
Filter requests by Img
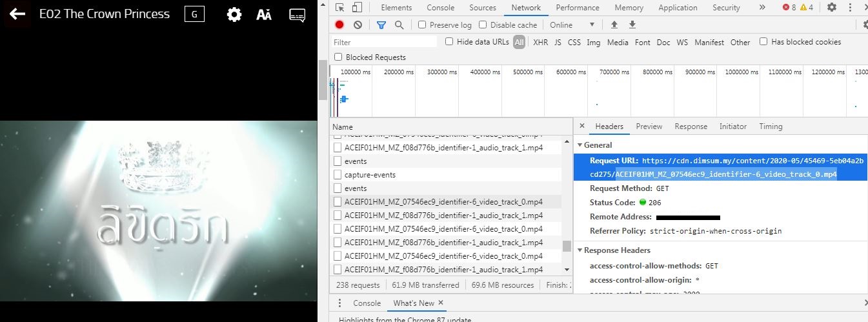(594, 42)
